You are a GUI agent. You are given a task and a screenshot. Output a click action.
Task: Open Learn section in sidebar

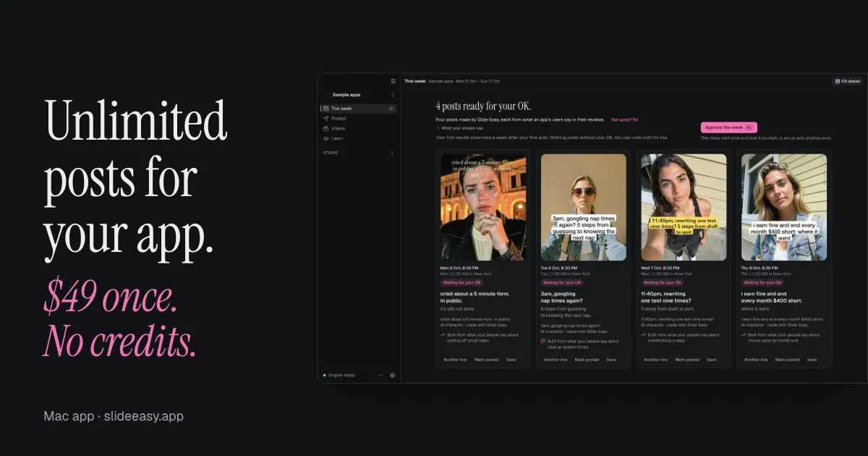[x=359, y=138]
